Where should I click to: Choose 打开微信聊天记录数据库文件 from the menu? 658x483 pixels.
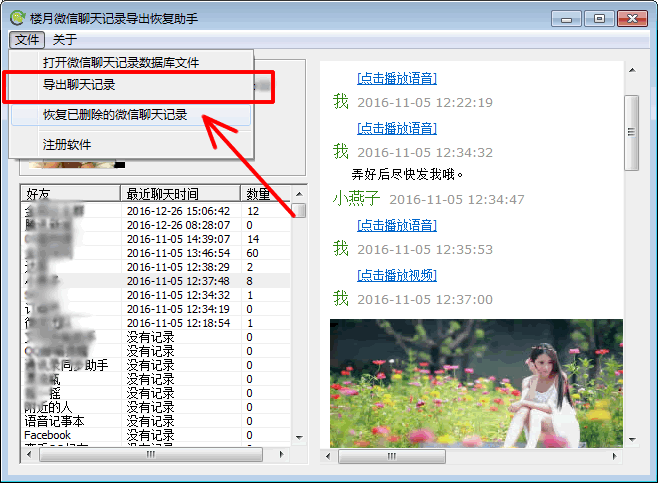coord(121,62)
